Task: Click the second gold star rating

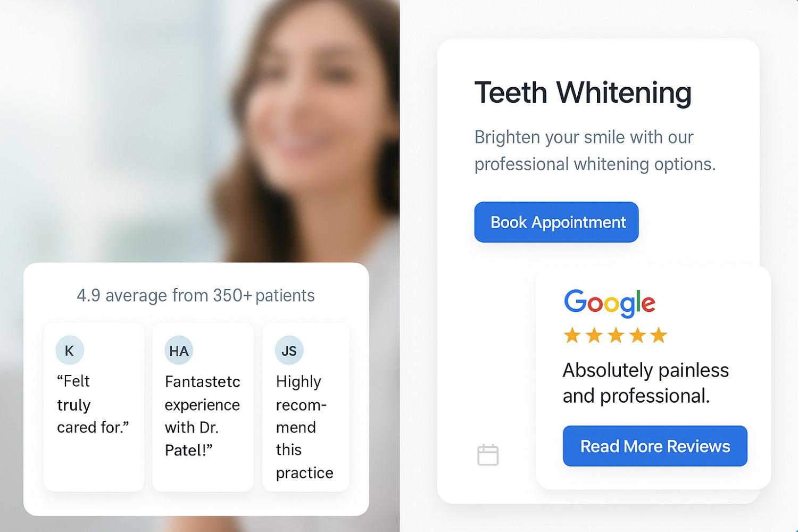Action: (x=594, y=335)
